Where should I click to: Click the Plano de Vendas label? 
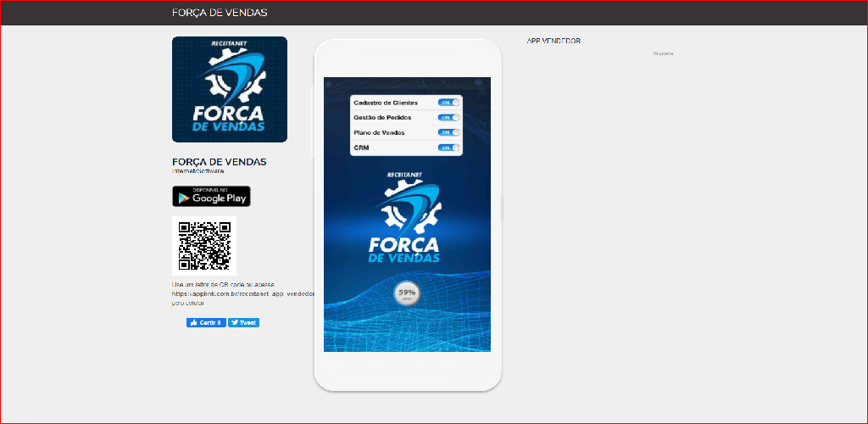tap(379, 133)
